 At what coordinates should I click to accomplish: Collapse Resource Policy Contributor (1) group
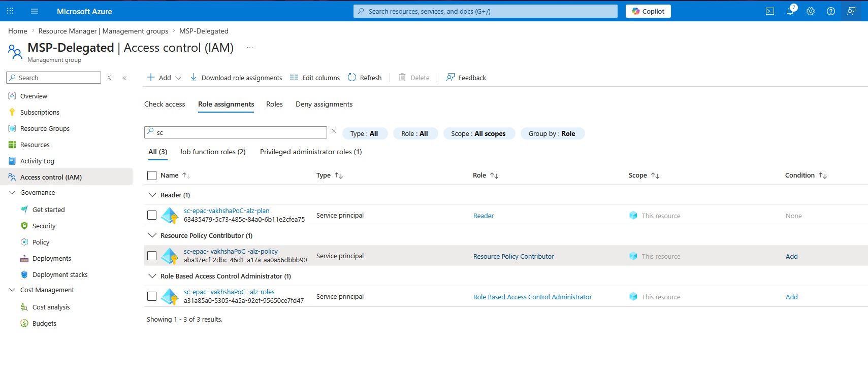(x=152, y=235)
